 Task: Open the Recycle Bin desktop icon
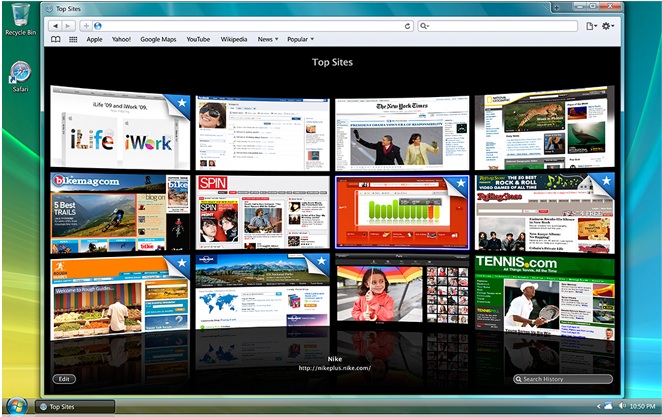point(20,19)
